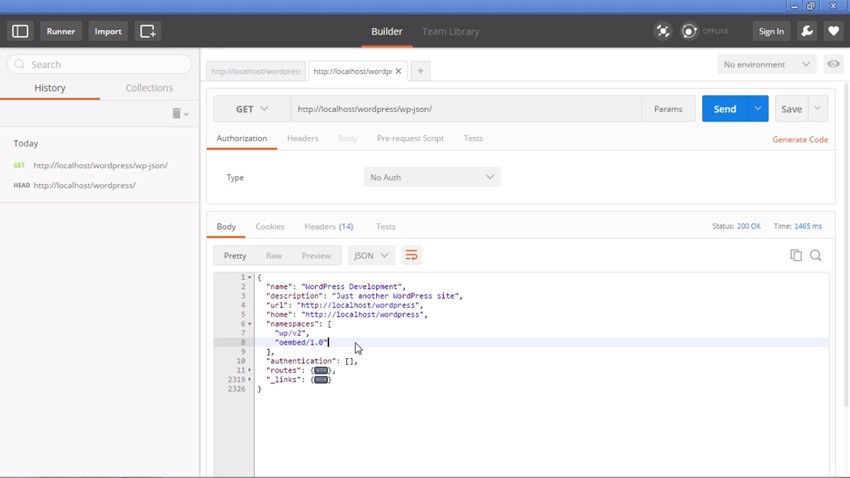The height and width of the screenshot is (478, 850).
Task: Expand the routes object on line 11
Action: [249, 370]
